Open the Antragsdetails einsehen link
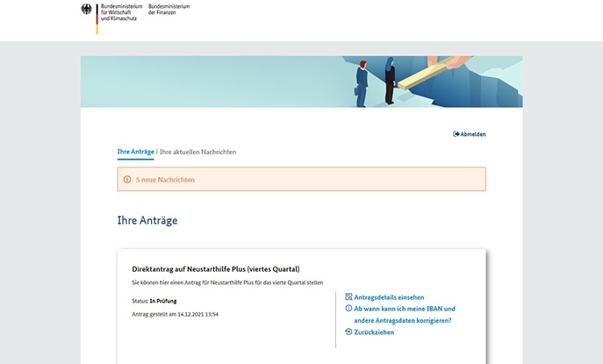 [388, 297]
